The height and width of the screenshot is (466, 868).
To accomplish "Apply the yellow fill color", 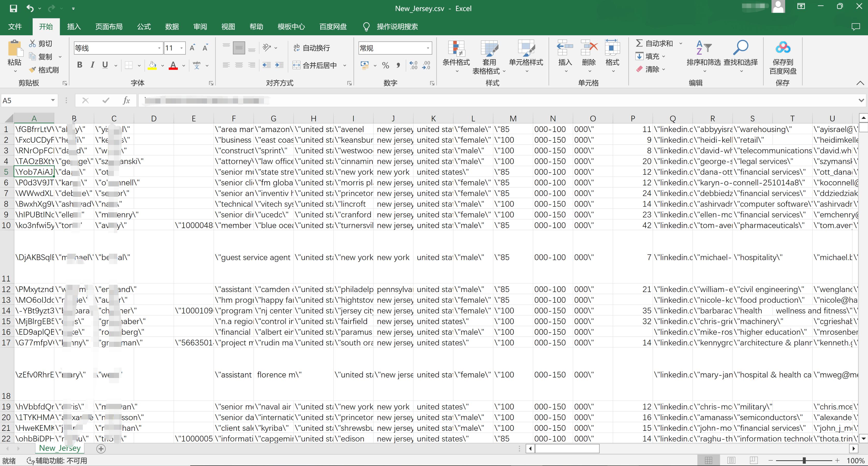I will [152, 65].
